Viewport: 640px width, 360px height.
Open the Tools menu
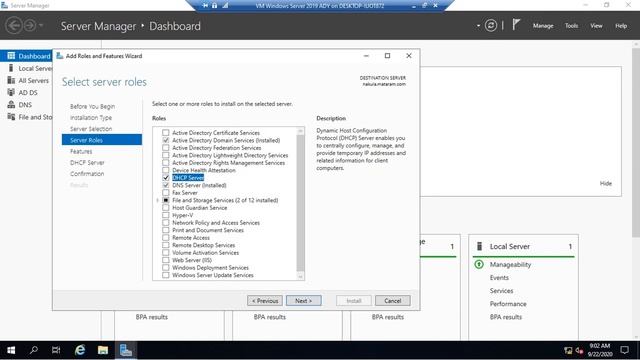pyautogui.click(x=571, y=26)
